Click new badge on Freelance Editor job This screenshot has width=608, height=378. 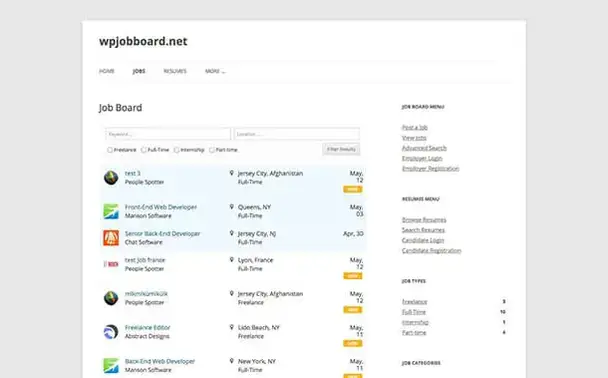[352, 343]
